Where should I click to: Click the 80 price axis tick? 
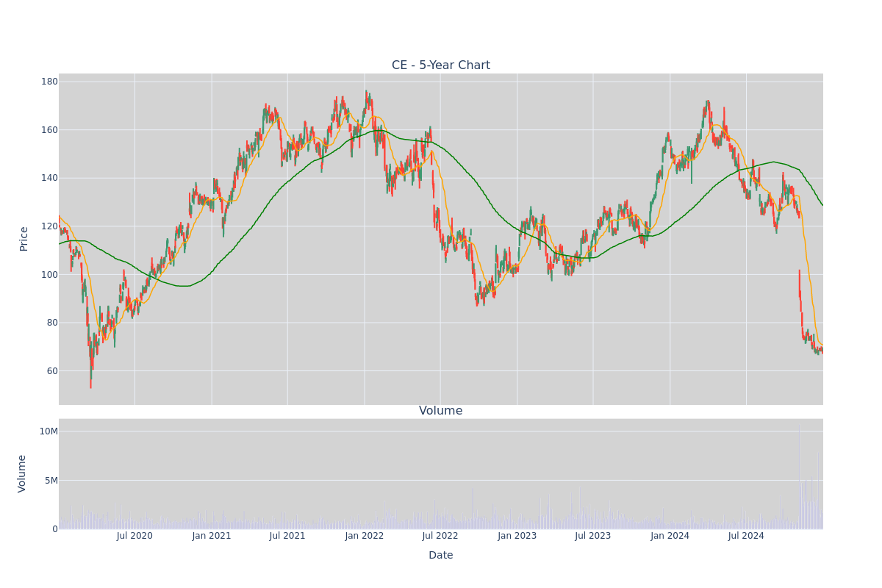click(52, 323)
